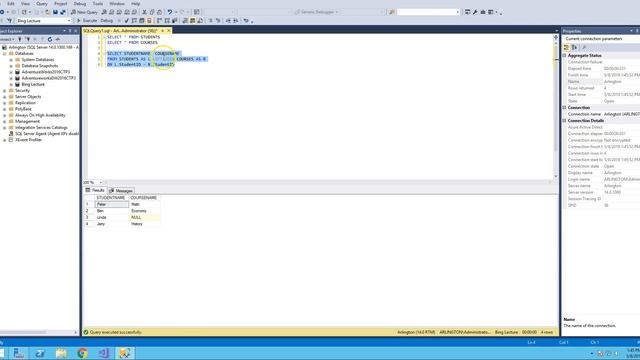The width and height of the screenshot is (640, 360).
Task: Click the Save floppy disk icon
Action: tap(55, 12)
